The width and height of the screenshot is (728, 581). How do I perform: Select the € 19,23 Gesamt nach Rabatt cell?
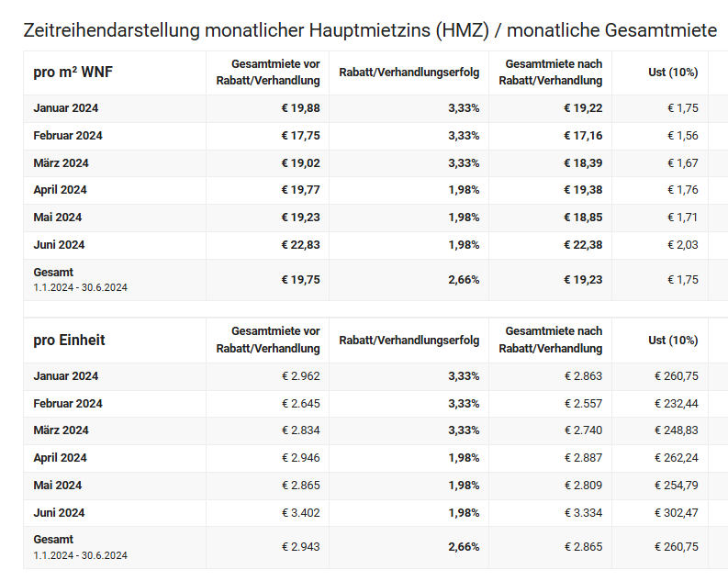[x=583, y=280]
